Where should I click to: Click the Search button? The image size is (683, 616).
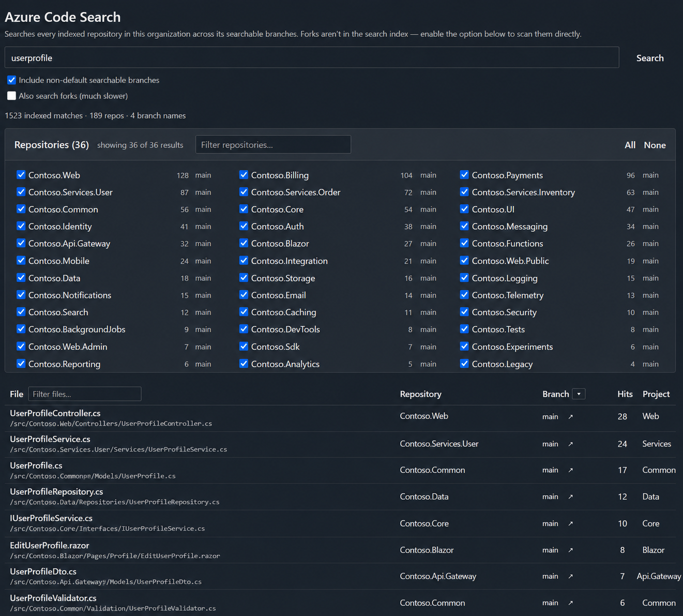point(650,58)
